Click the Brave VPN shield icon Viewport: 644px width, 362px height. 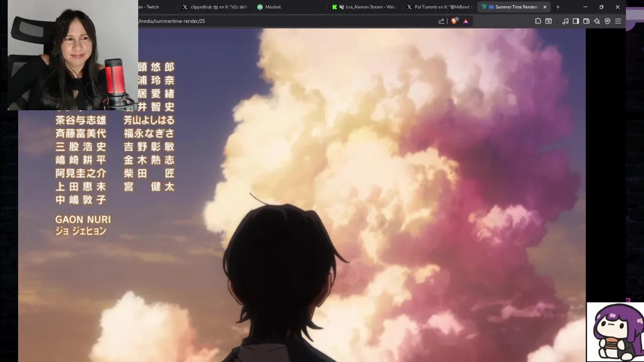607,21
